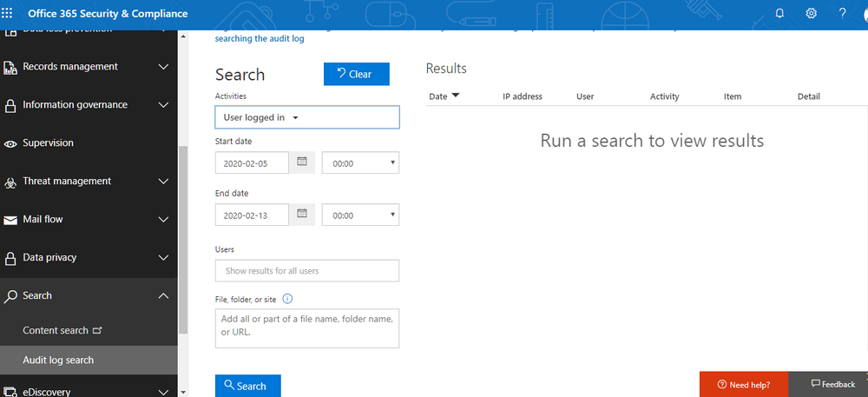Click the Activity column header
The width and height of the screenshot is (868, 397).
[x=664, y=96]
